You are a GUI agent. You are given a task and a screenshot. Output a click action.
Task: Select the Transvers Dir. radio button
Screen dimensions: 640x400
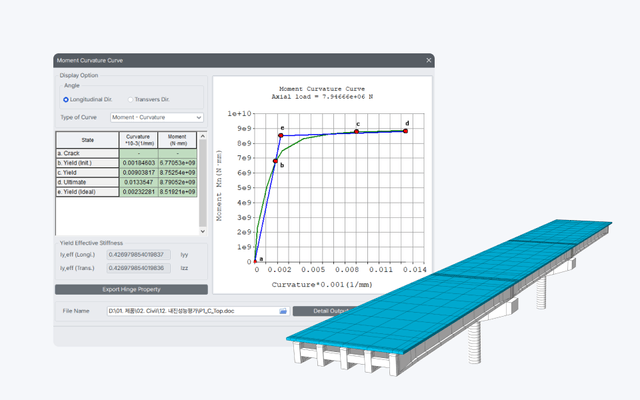click(x=130, y=100)
